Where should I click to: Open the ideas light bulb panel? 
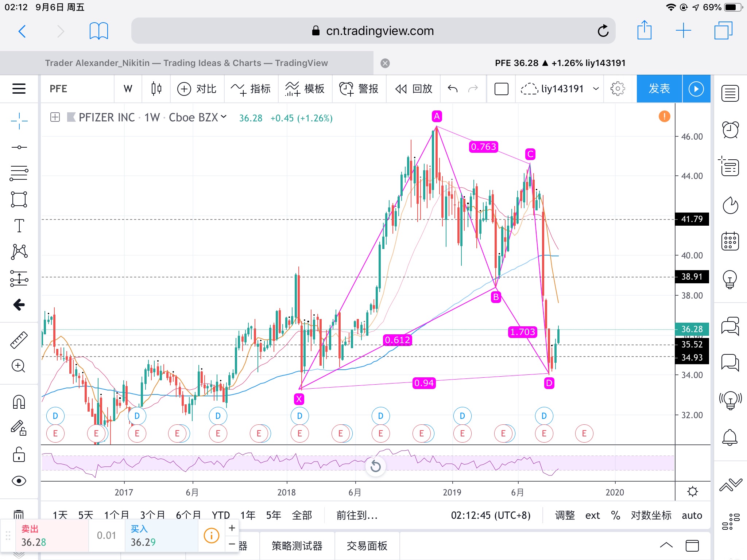[730, 279]
